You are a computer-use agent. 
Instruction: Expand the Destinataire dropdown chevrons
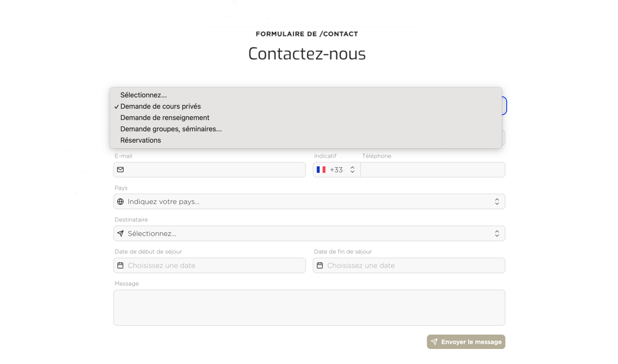pos(497,233)
